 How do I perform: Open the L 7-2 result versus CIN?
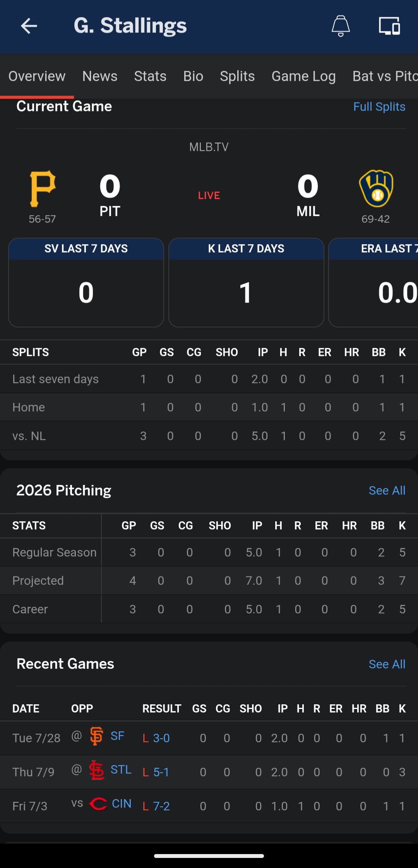click(156, 806)
